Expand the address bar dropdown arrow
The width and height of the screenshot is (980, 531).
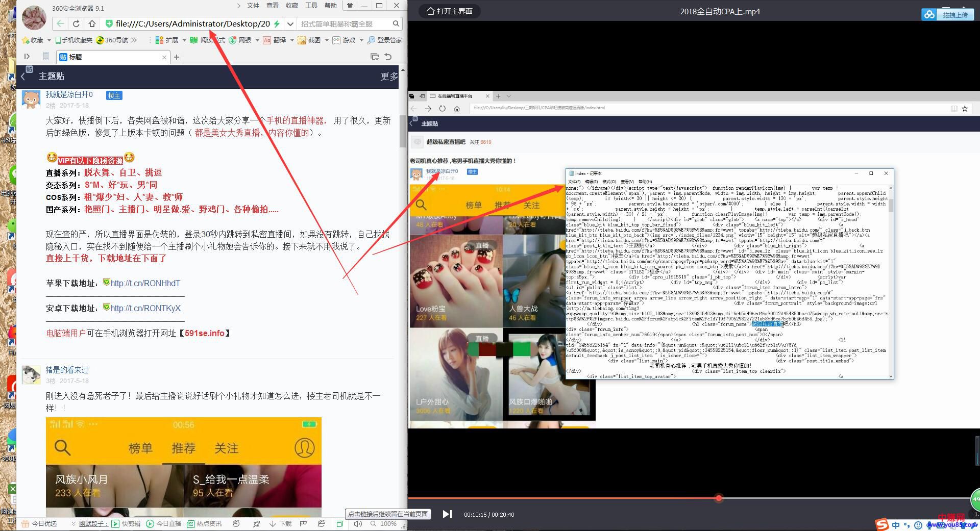[290, 23]
